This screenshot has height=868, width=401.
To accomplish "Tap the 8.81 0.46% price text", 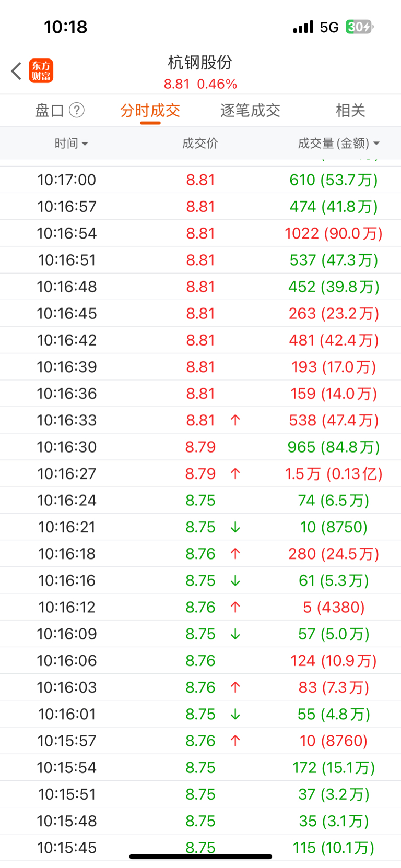I will click(x=200, y=84).
